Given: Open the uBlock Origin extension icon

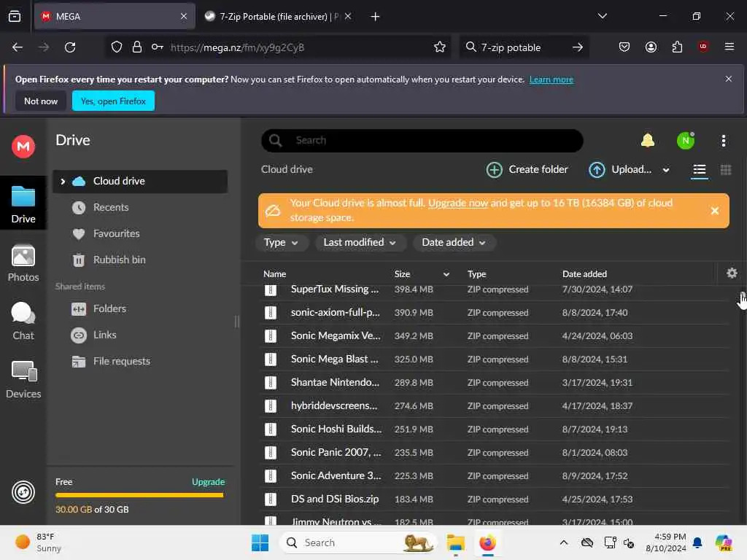Looking at the screenshot, I should 703,47.
